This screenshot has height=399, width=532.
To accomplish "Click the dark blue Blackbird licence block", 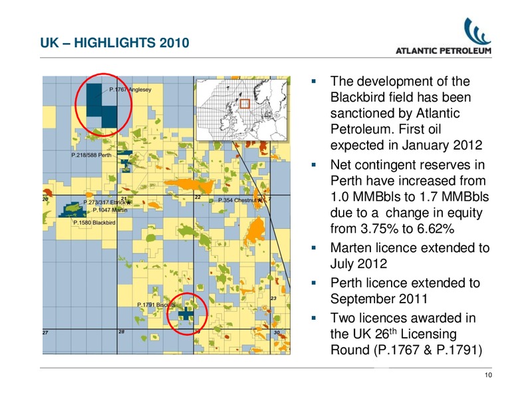I will pos(72,210).
